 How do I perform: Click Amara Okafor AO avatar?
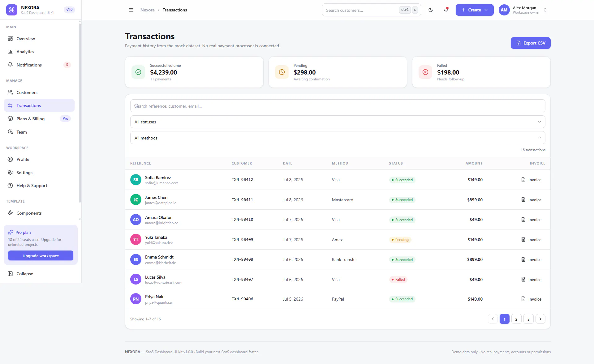[136, 220]
